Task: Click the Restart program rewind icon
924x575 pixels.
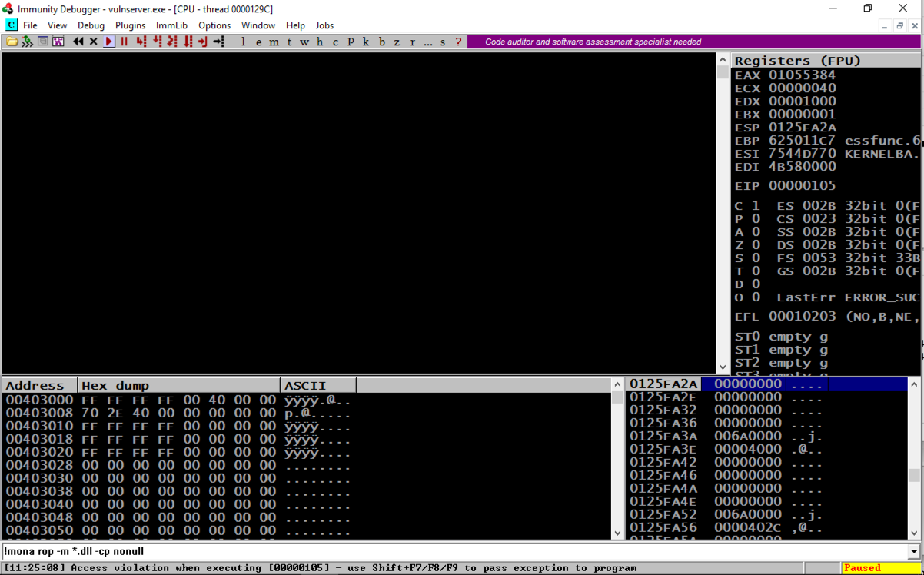Action: point(78,42)
